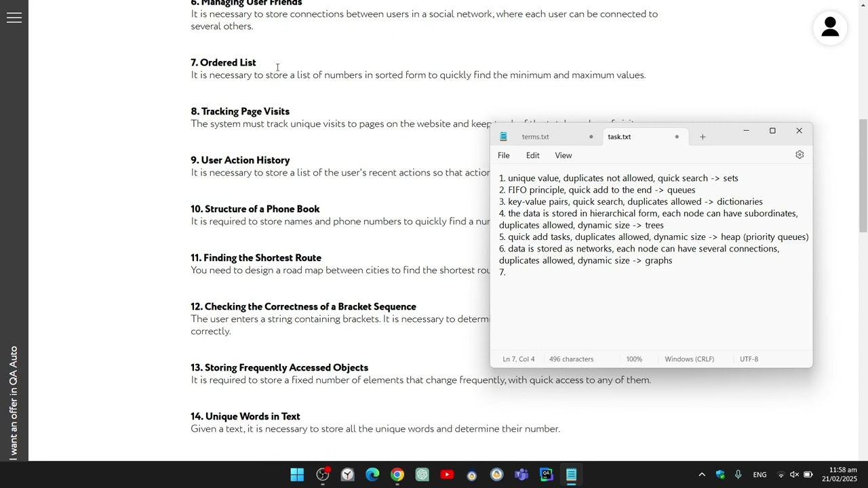Click the vertical 'I want an offer in QA Auto' label

point(14,403)
